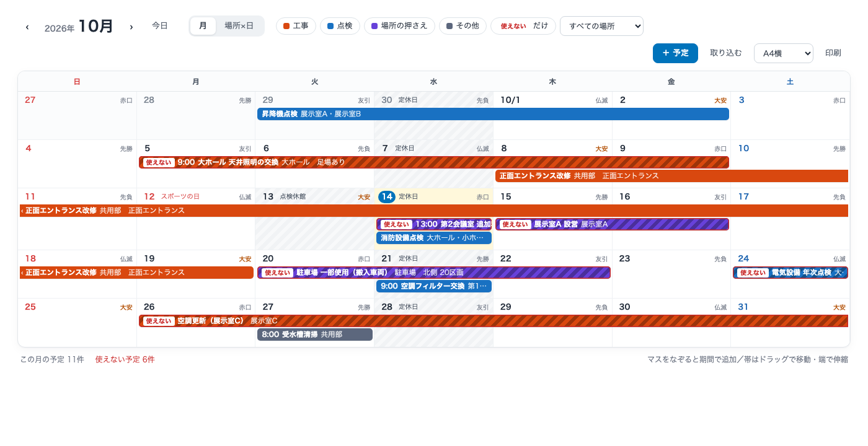Open the 大ホール 天井照明の交換 event
This screenshot has width=868, height=446.
pos(434,162)
